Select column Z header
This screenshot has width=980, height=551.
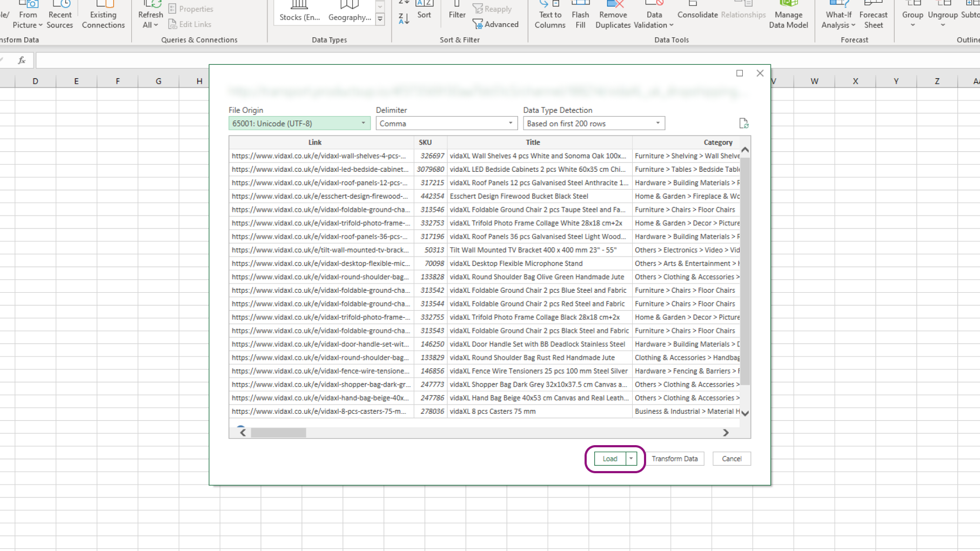937,81
